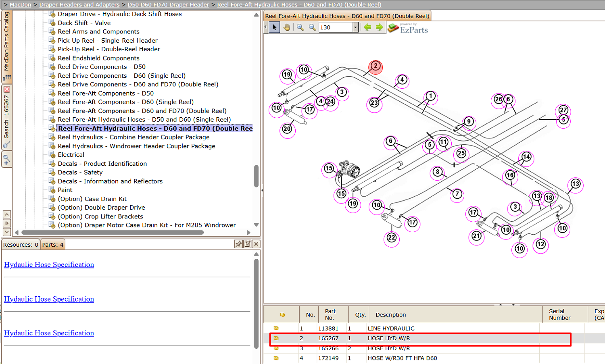Click the EzParts logo

tap(408, 28)
